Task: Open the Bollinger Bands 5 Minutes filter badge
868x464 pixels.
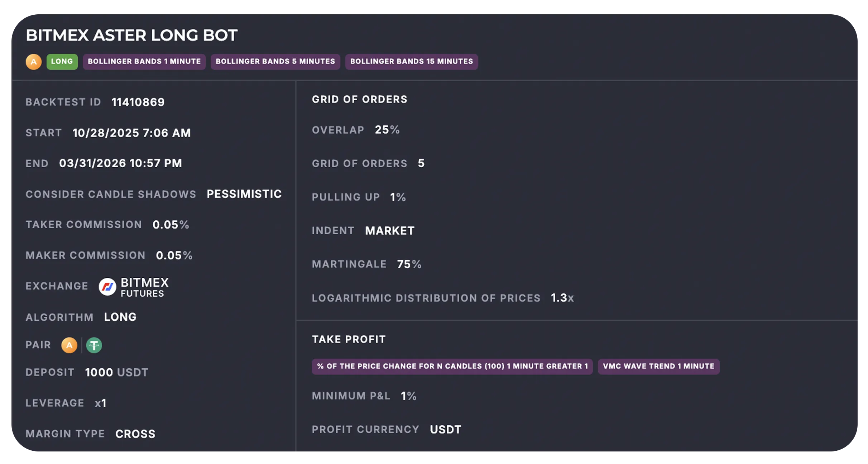Action: (x=275, y=61)
